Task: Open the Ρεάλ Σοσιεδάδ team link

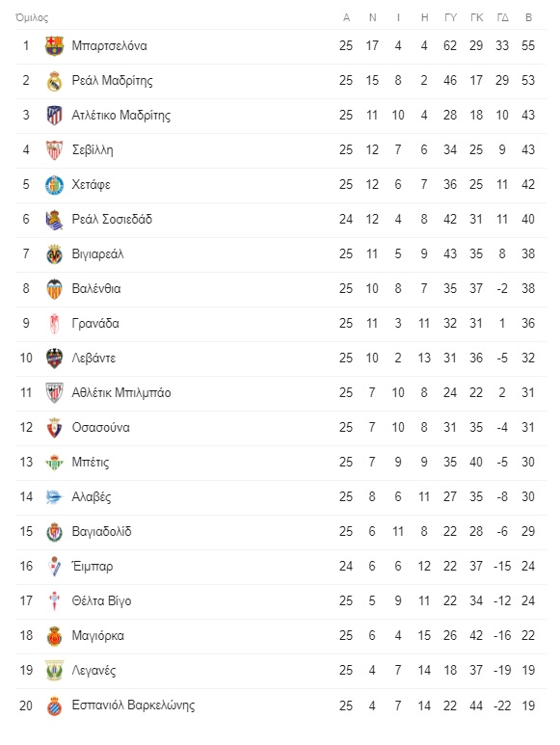Action: click(x=112, y=219)
